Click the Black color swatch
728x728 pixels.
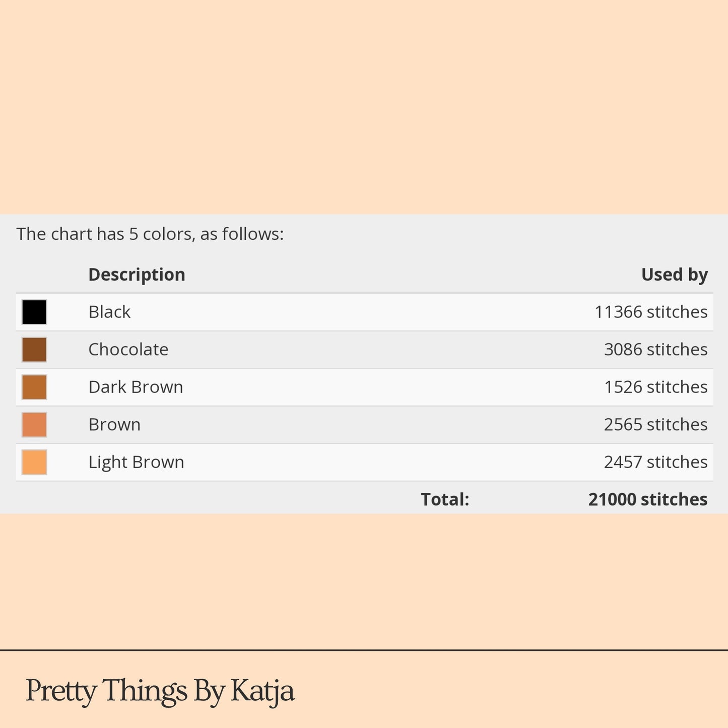(x=34, y=312)
